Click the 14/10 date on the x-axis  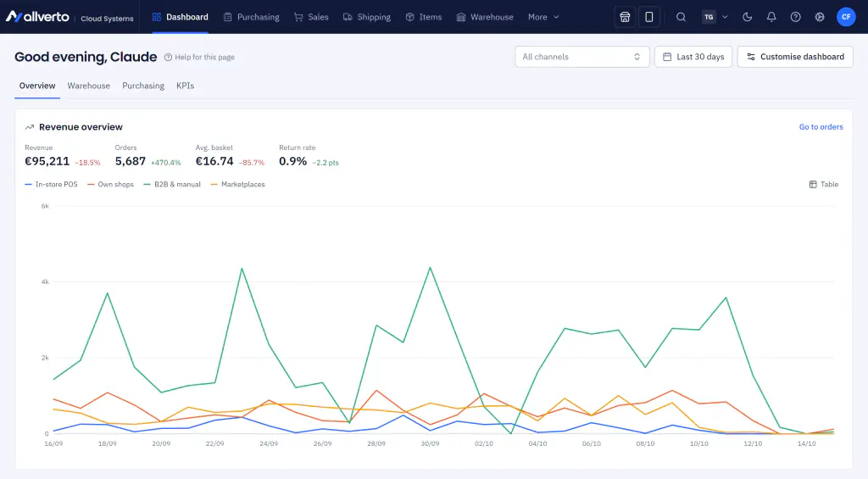tap(807, 443)
